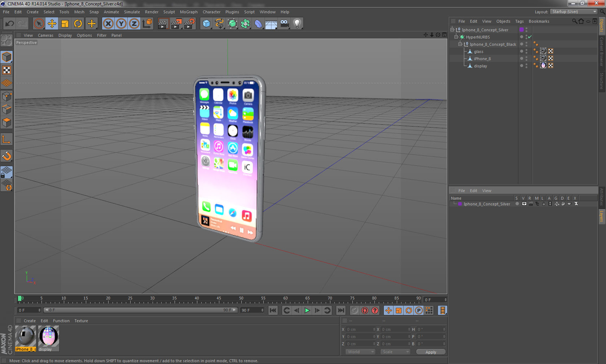Image resolution: width=606 pixels, height=364 pixels.
Task: Enable record active objects button
Action: pyautogui.click(x=355, y=310)
